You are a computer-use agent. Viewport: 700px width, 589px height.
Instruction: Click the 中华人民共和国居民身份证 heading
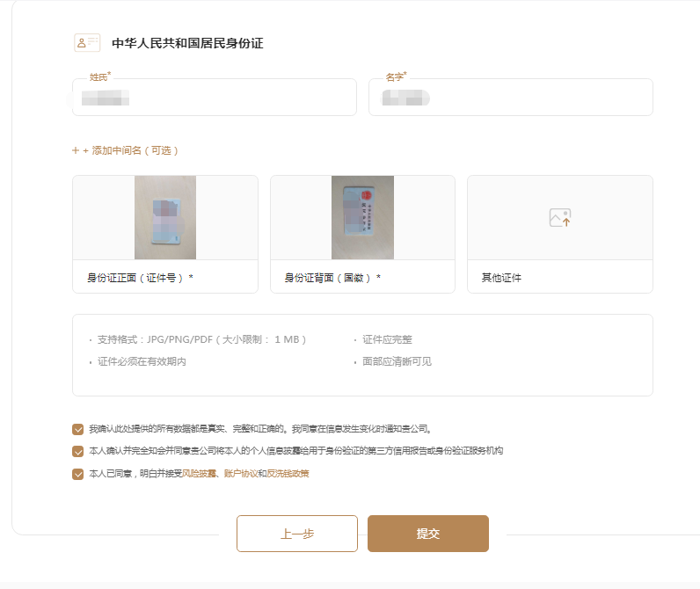(187, 43)
